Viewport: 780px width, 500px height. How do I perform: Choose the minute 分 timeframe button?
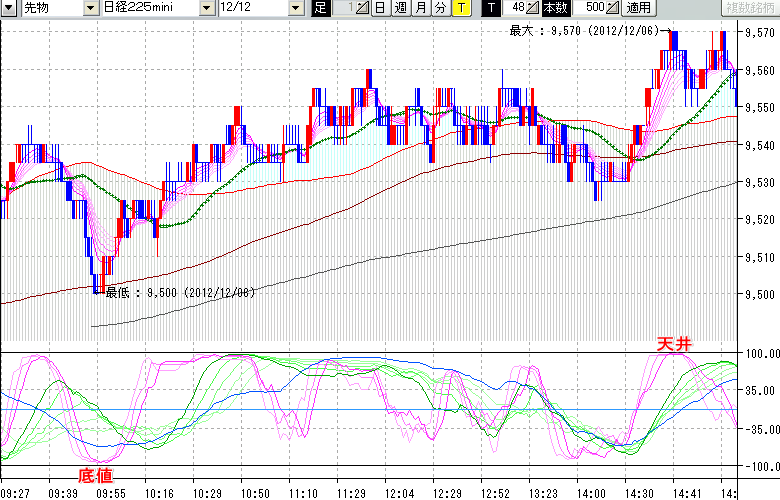coord(440,8)
